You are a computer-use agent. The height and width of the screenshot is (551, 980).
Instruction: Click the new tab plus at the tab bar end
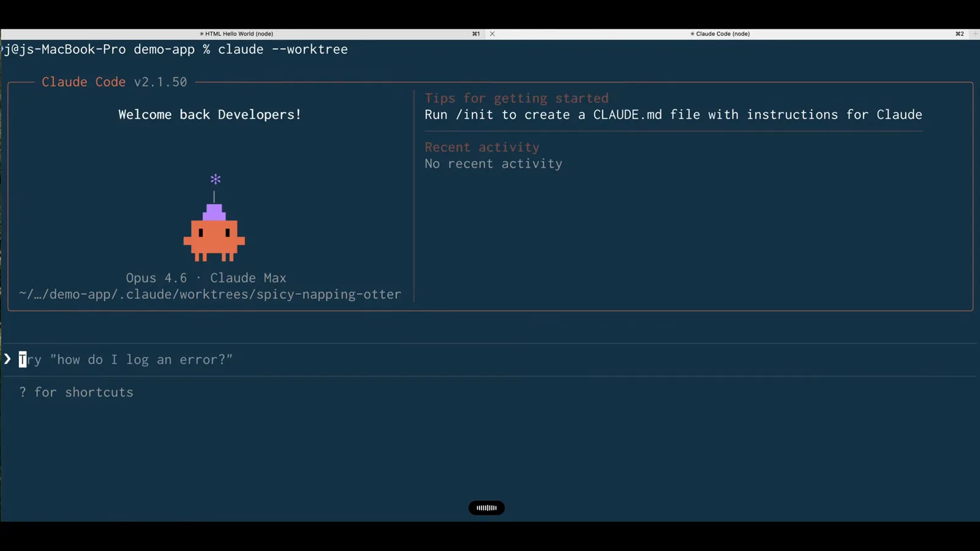[976, 34]
